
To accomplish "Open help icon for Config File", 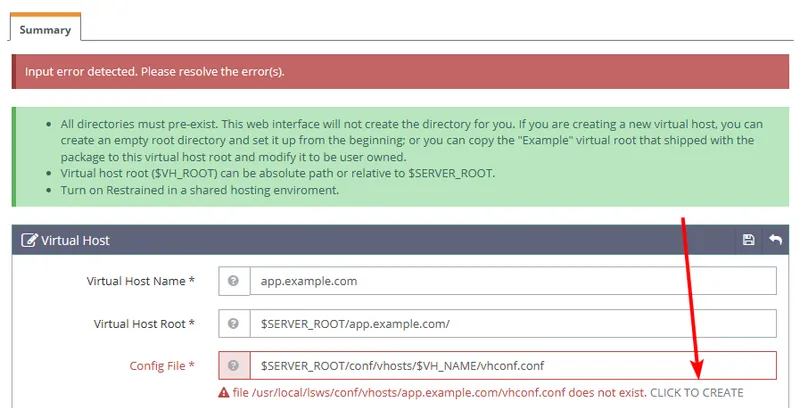I will click(x=234, y=366).
